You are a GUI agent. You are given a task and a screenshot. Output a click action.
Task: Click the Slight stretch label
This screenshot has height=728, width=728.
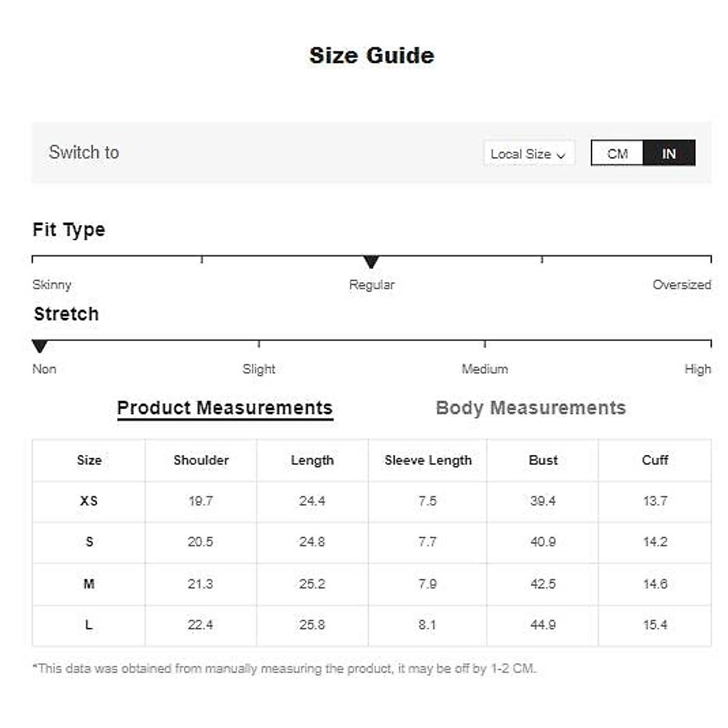click(259, 369)
